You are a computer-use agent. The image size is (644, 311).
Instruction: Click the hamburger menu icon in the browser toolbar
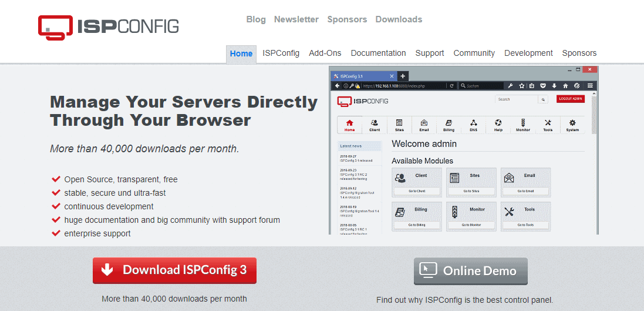[x=590, y=86]
